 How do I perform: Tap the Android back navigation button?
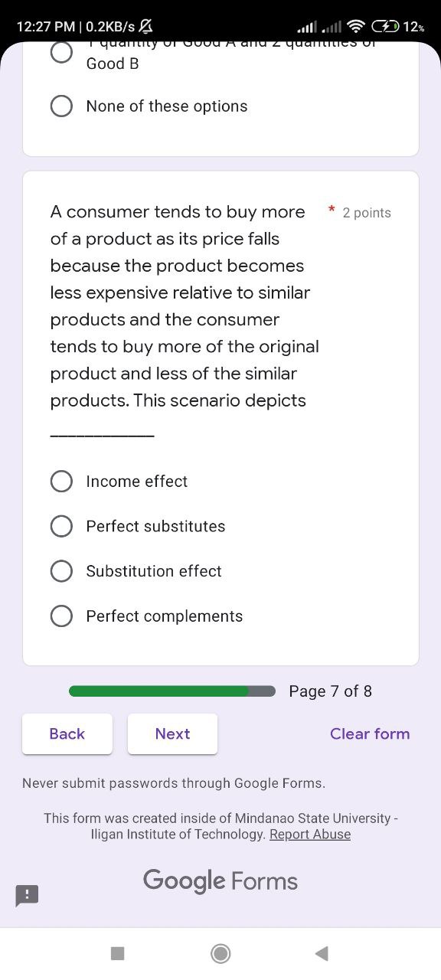click(x=322, y=954)
